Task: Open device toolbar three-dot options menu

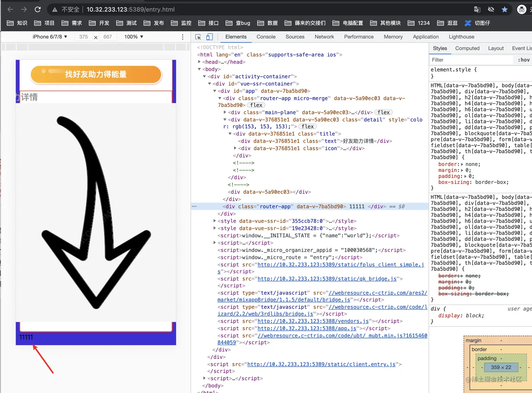Action: [182, 37]
